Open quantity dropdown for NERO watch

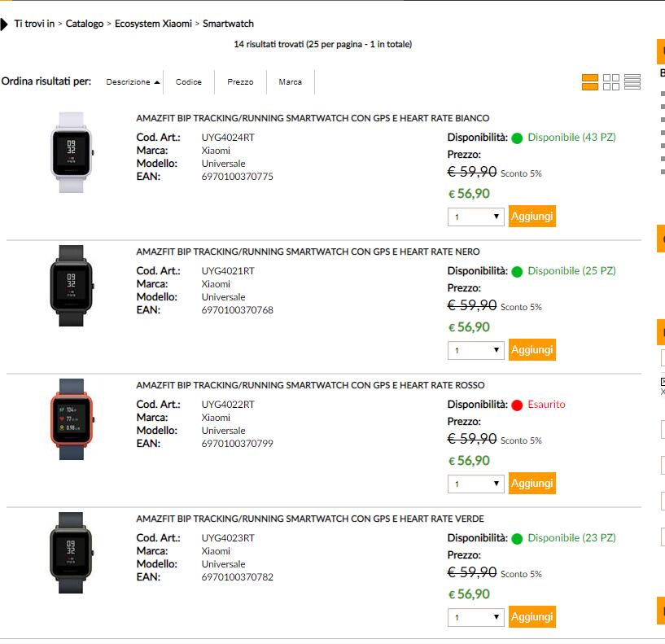477,350
